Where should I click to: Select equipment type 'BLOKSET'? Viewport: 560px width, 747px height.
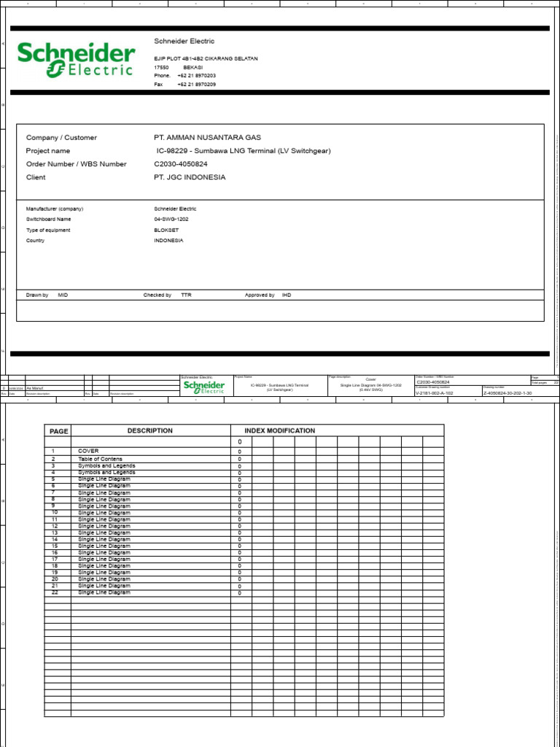pos(166,231)
